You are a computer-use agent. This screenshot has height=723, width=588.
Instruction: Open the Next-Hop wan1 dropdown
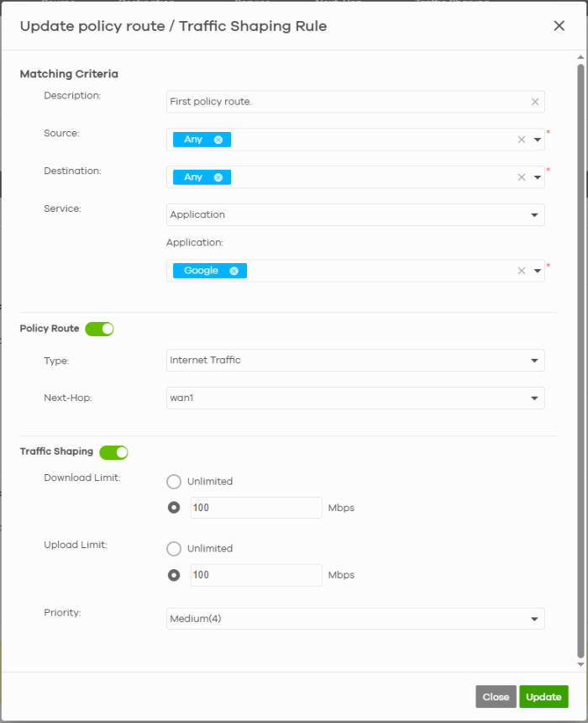click(355, 398)
